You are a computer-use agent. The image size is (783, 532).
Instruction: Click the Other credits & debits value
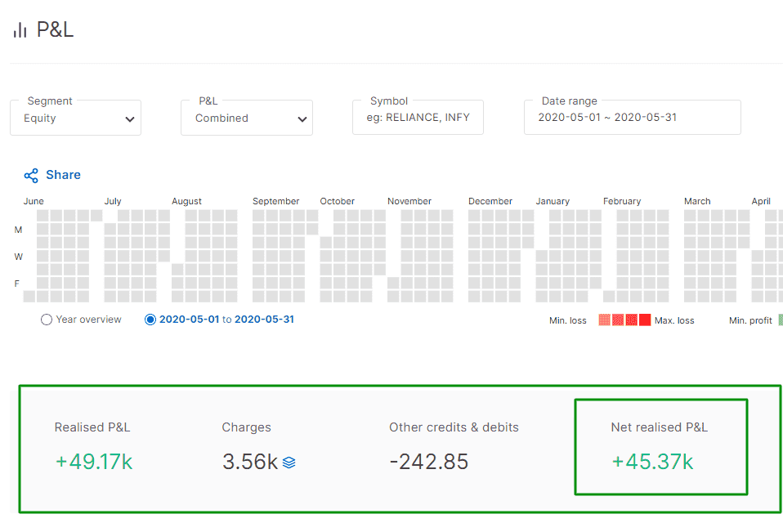tap(429, 462)
